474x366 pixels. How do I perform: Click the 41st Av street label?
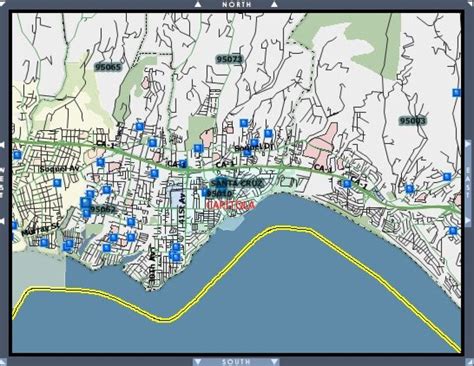(182, 209)
